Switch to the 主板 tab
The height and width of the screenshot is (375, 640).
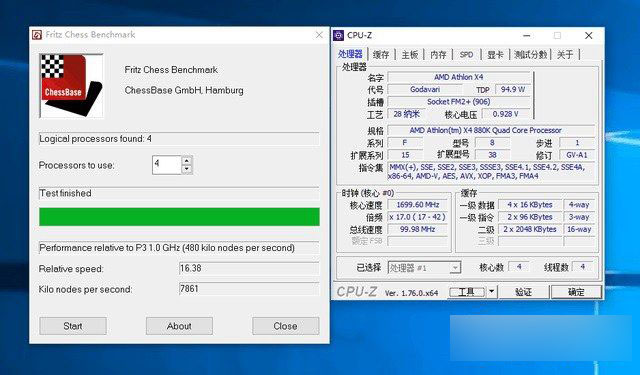[x=410, y=55]
